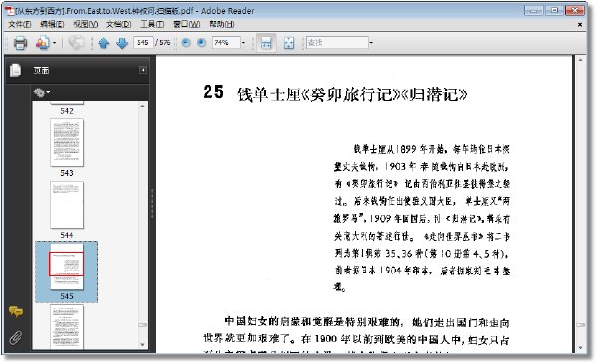Click thumbnail panel scrollbar down arrow
The width and height of the screenshot is (597, 364).
(x=142, y=345)
